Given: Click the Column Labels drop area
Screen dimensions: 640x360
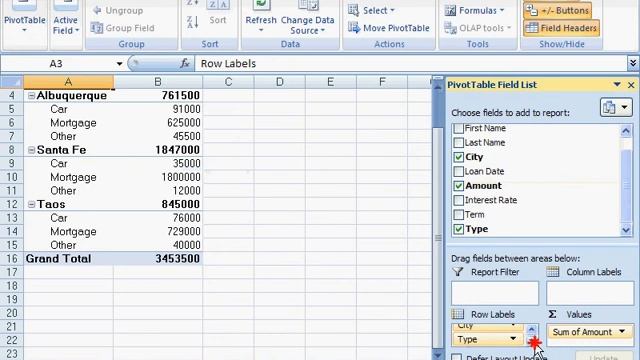Looking at the screenshot, I should coord(590,293).
